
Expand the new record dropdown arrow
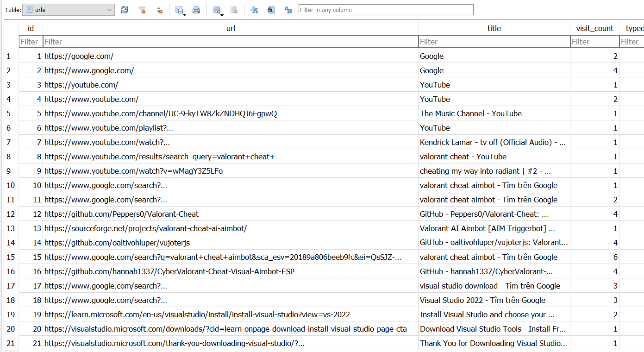(222, 14)
